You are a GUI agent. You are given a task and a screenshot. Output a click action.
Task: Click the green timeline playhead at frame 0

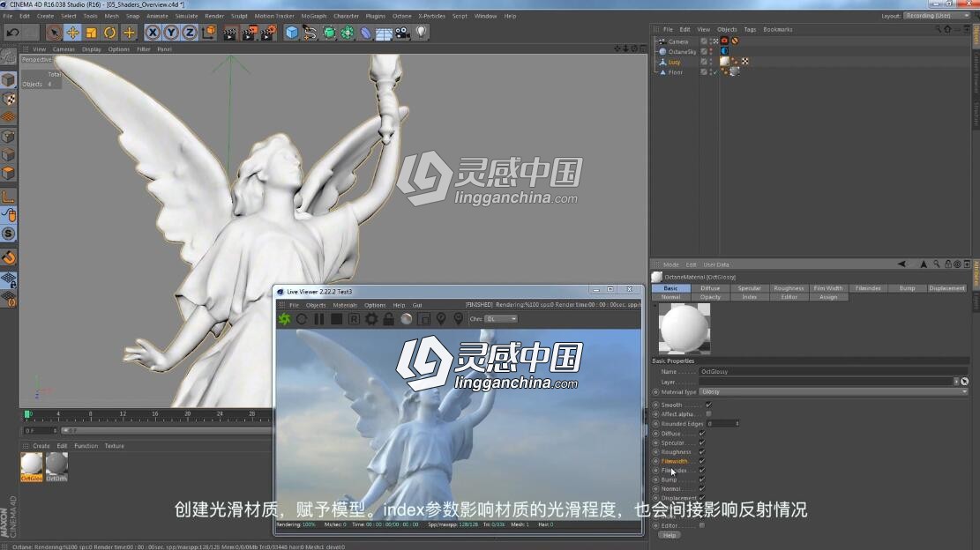point(27,414)
